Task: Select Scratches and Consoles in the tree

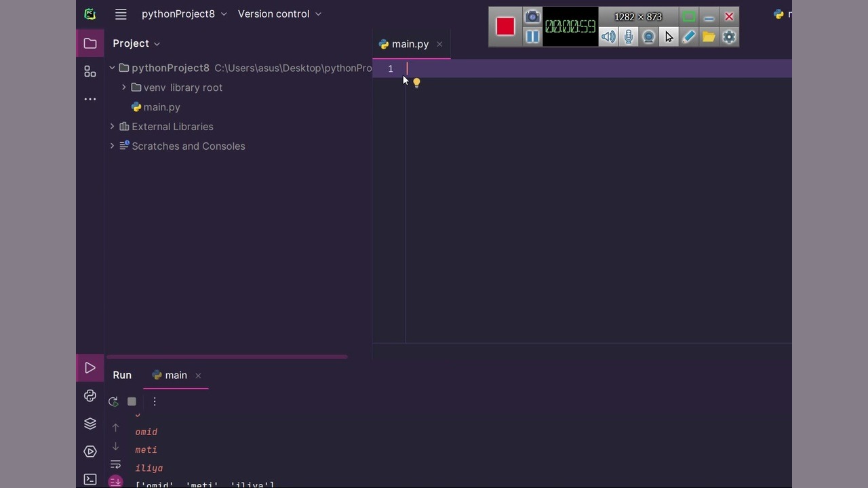Action: click(182, 146)
